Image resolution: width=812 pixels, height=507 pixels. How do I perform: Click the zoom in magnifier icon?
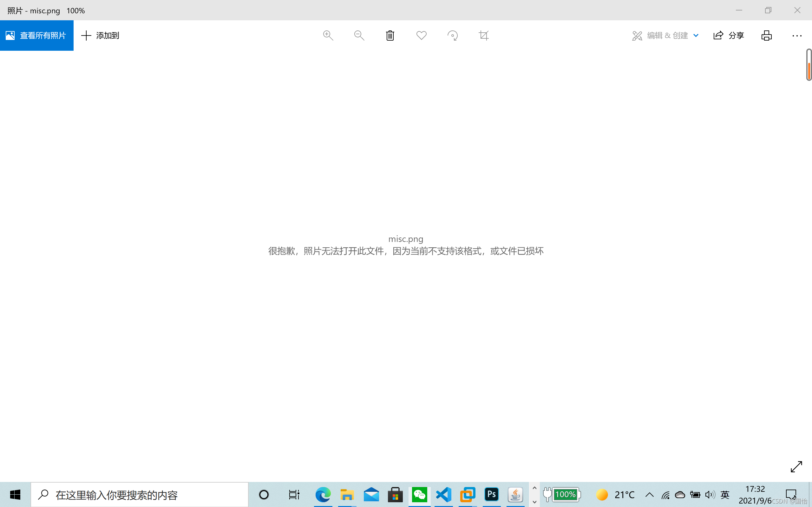[x=328, y=35]
